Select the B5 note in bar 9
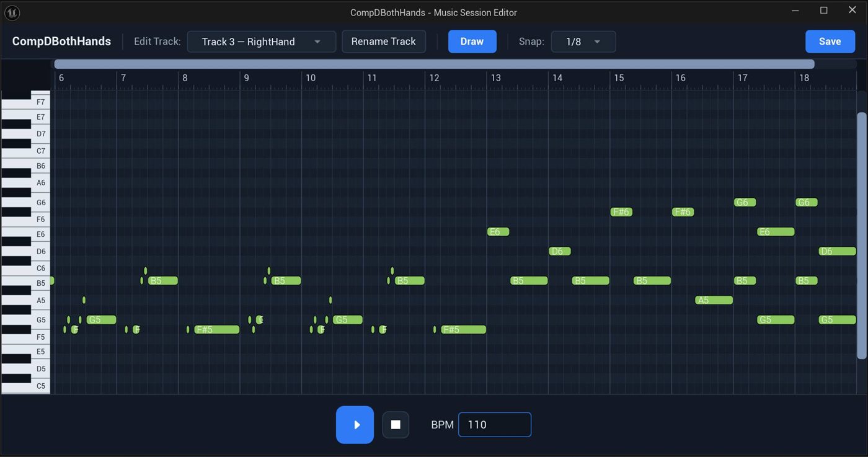This screenshot has height=457, width=868. (x=286, y=281)
